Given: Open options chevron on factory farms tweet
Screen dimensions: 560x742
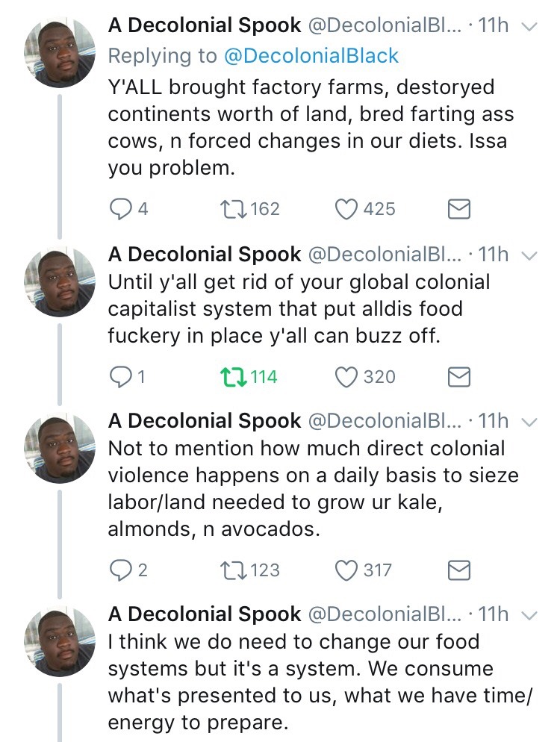Looking at the screenshot, I should tap(529, 26).
